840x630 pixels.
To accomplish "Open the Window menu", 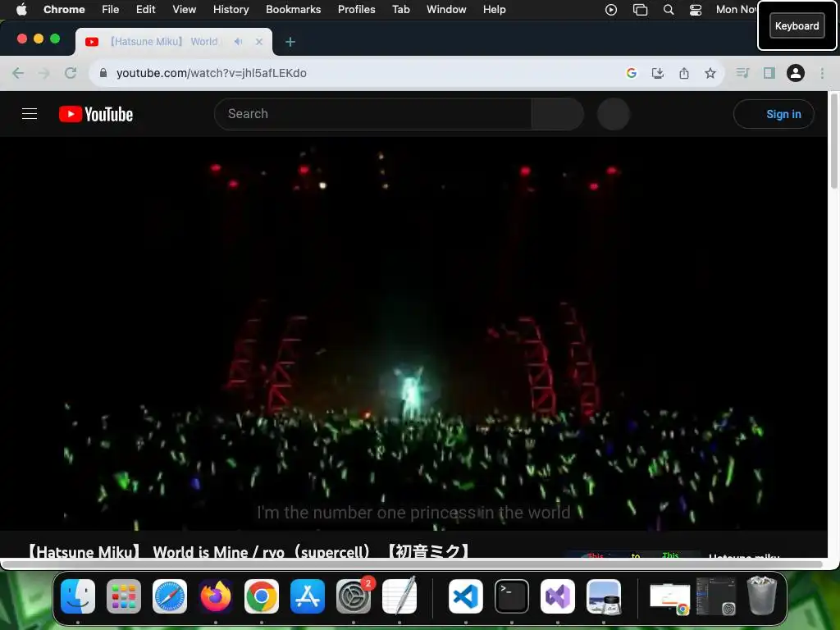I will coord(446,9).
